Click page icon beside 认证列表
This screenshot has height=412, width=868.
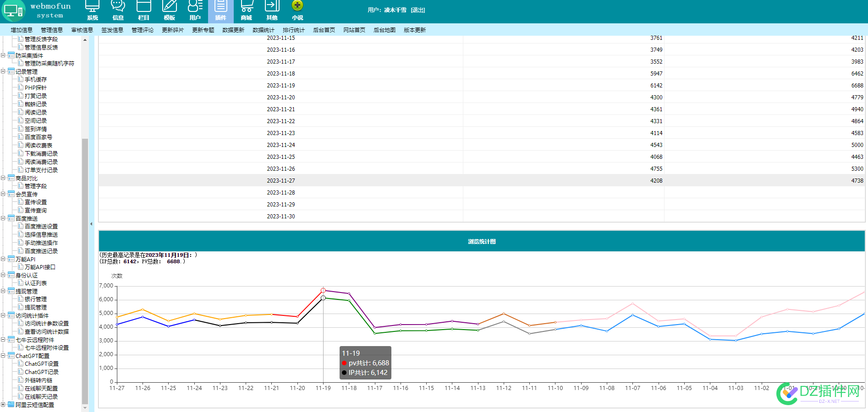21,282
